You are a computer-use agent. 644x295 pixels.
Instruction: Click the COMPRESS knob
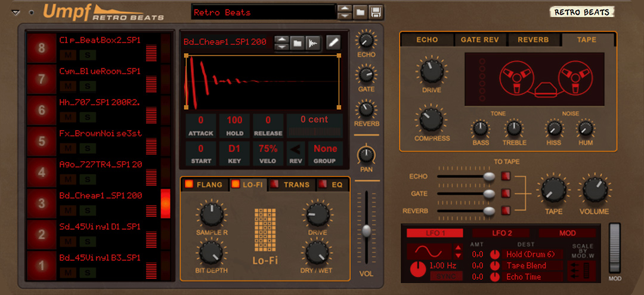tap(431, 119)
